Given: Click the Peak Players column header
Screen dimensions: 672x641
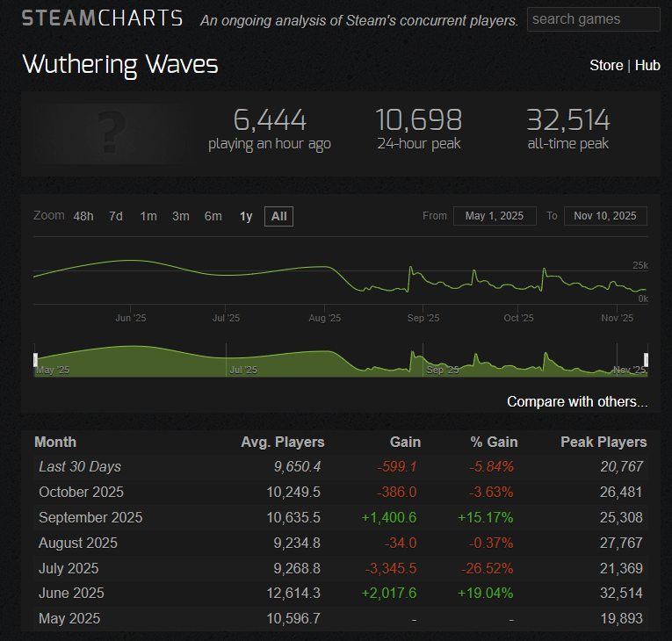Looking at the screenshot, I should click(x=603, y=442).
